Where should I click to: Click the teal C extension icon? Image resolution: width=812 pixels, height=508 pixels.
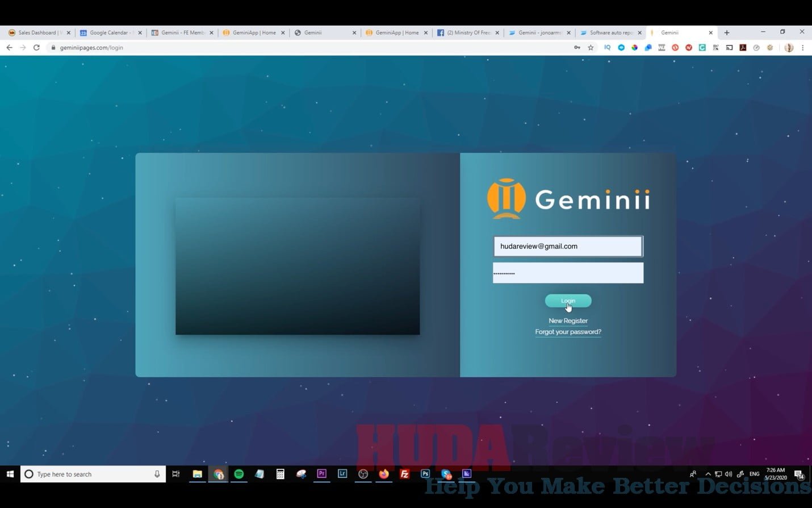tap(702, 48)
